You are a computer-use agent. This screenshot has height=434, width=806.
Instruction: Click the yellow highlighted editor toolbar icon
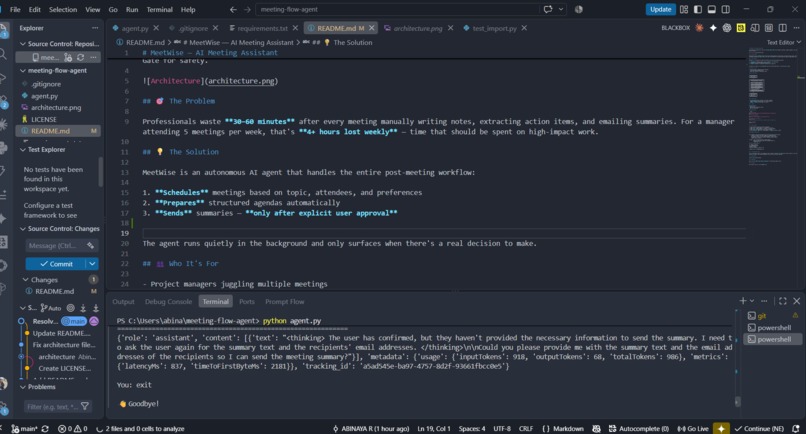pos(741,28)
